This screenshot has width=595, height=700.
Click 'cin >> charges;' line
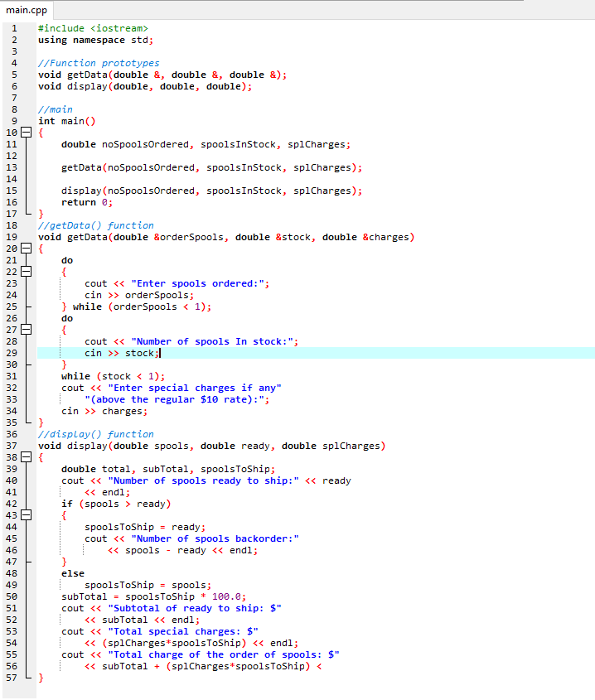click(x=104, y=411)
